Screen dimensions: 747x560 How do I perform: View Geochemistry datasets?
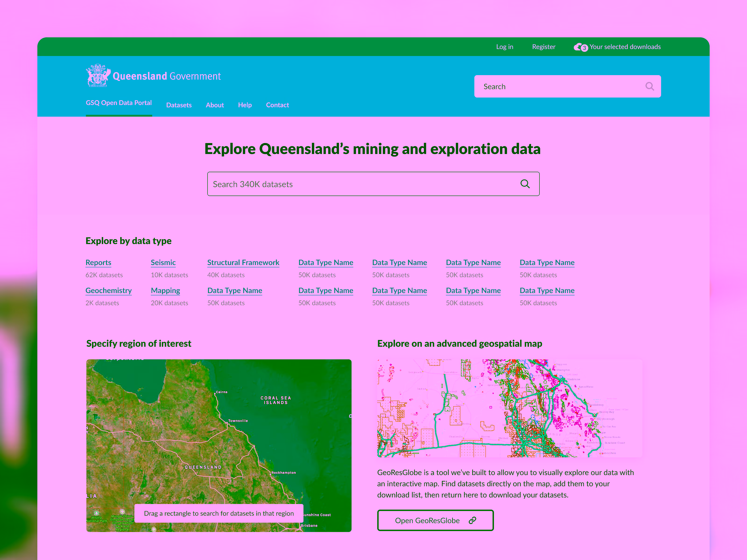108,290
